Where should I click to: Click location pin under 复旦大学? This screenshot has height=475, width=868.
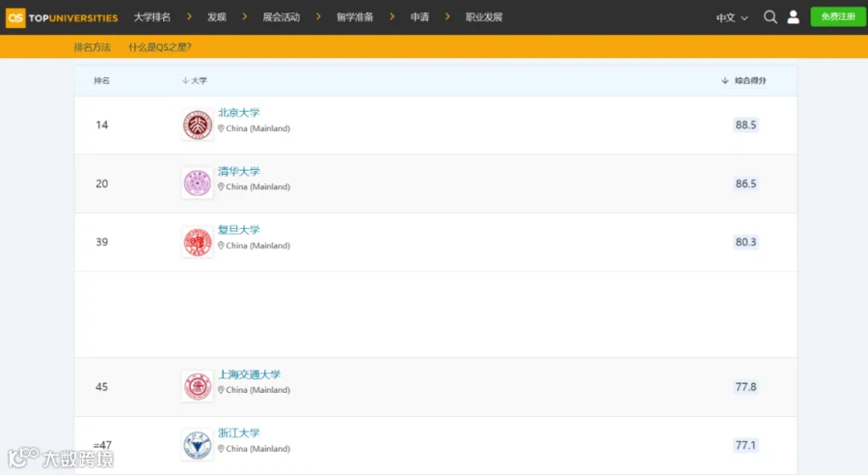(221, 245)
